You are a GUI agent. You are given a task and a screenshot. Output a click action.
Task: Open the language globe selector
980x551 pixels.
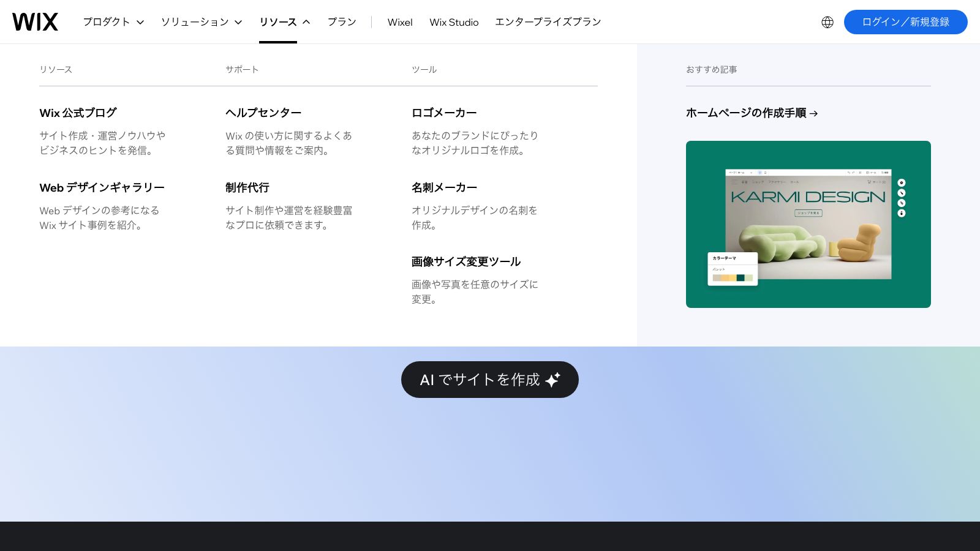point(827,22)
